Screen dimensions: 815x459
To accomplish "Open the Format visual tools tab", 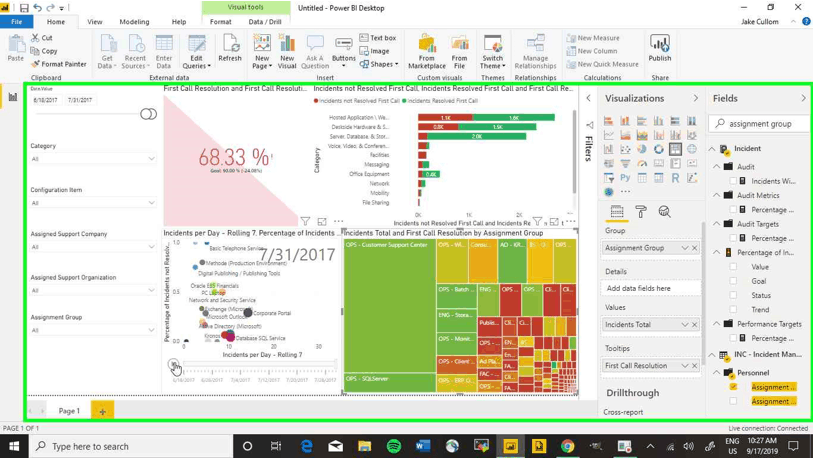I will [220, 22].
